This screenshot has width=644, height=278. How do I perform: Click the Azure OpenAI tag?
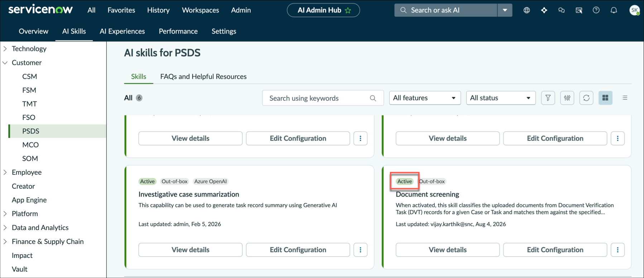211,181
